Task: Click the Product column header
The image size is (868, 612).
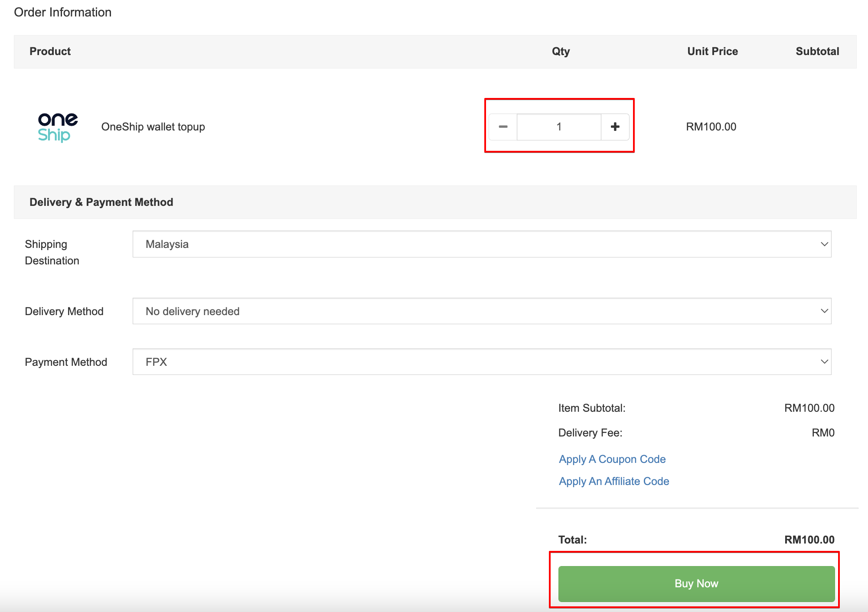Action: [x=50, y=52]
